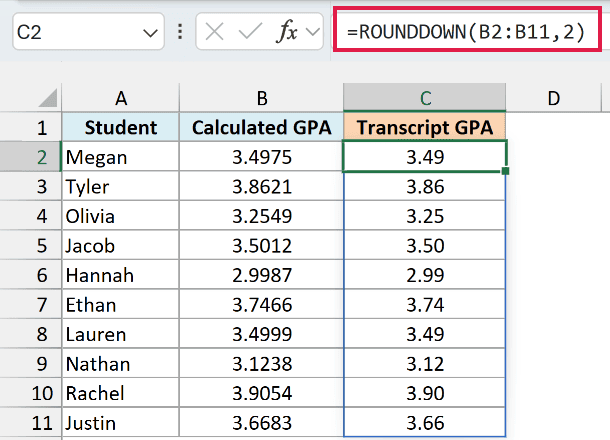
Task: Click the Calculated GPA header cell
Action: (261, 127)
